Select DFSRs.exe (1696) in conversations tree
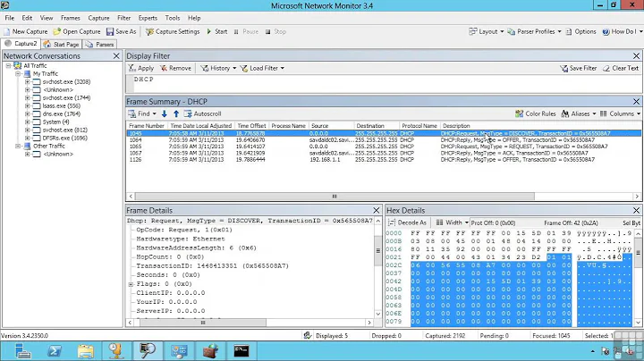Screen dimensions: 644x361 (x=64, y=139)
